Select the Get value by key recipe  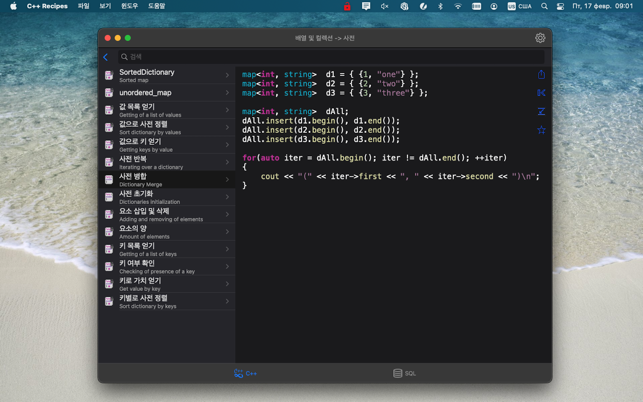167,284
